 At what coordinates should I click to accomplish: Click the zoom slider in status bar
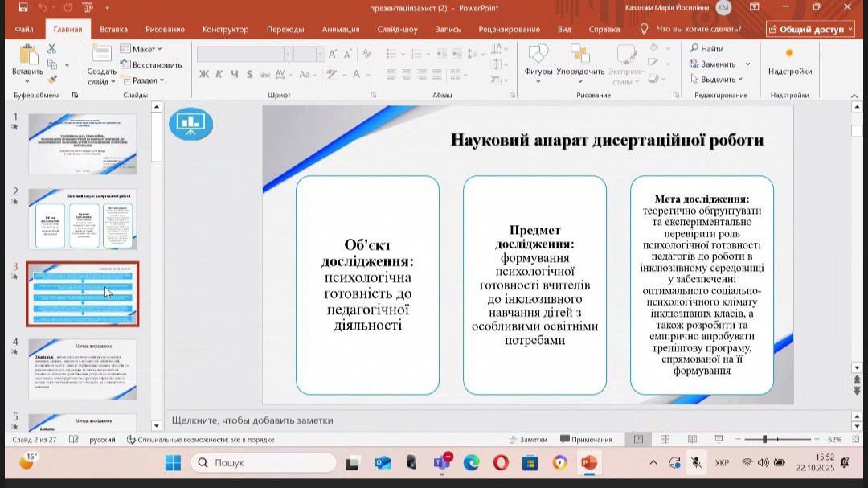(x=764, y=440)
